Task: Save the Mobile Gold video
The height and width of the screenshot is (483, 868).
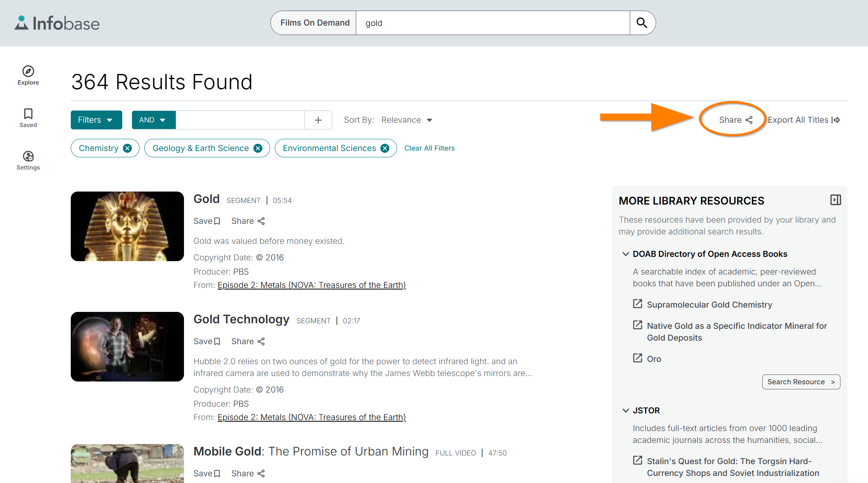Action: 207,474
